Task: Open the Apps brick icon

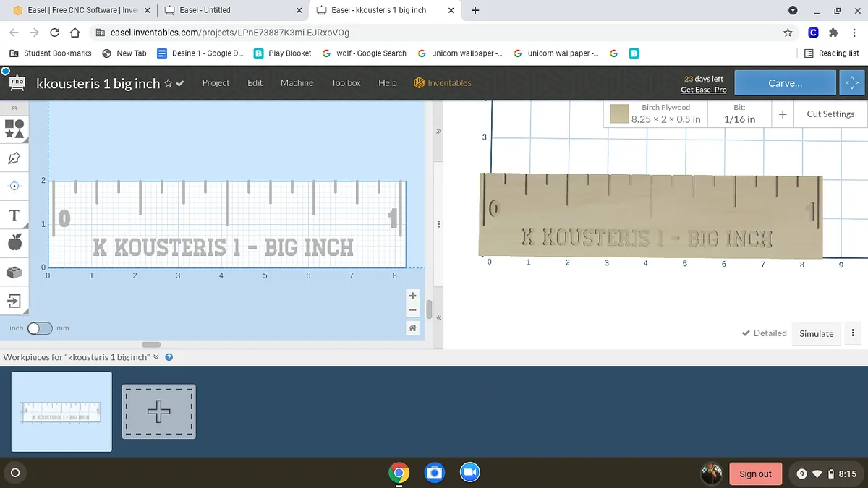Action: tap(14, 272)
